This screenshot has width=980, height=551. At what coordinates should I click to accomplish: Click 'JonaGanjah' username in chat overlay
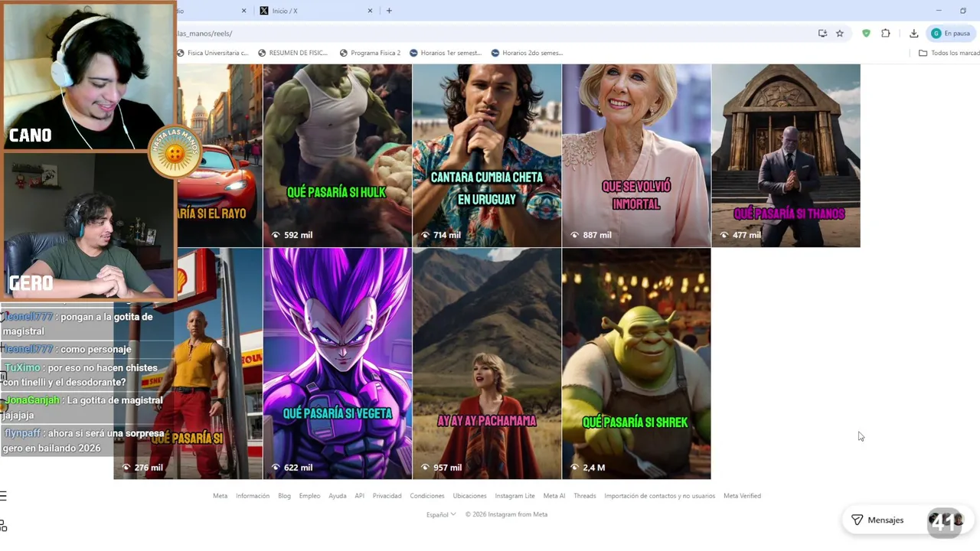pyautogui.click(x=32, y=400)
